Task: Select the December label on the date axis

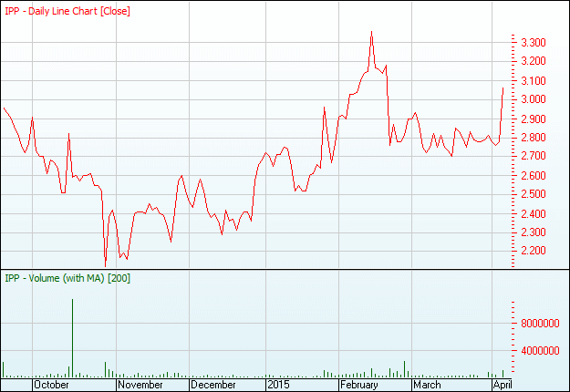Action: click(x=215, y=385)
